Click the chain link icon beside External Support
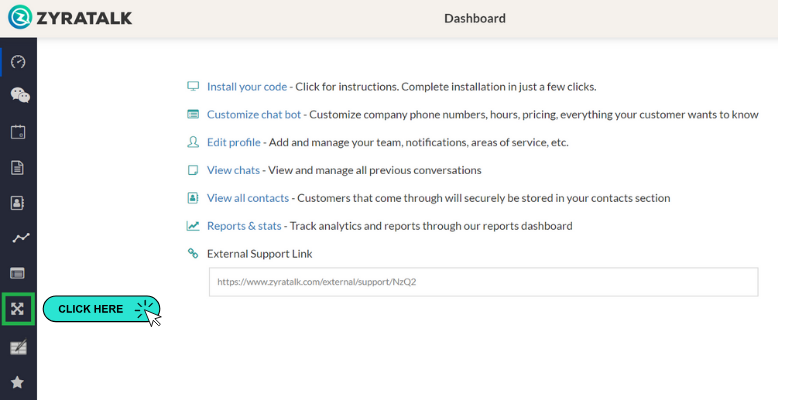 (x=193, y=254)
